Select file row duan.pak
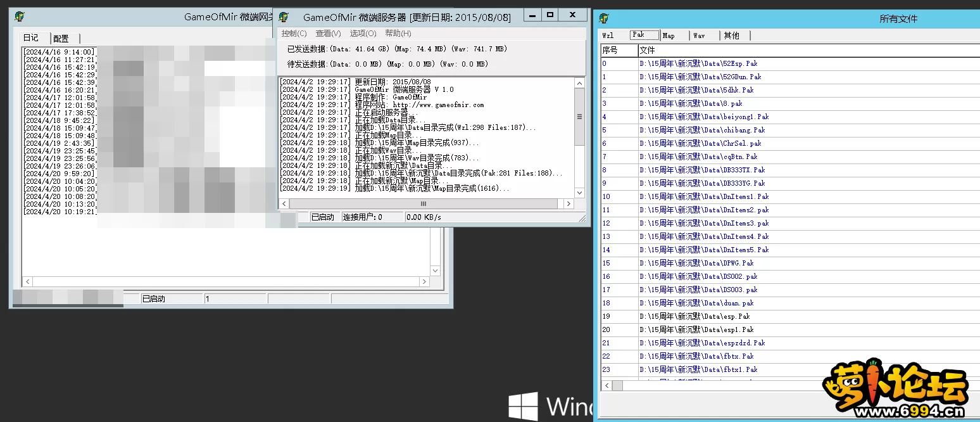Screen dimensions: 980x422 (790, 303)
